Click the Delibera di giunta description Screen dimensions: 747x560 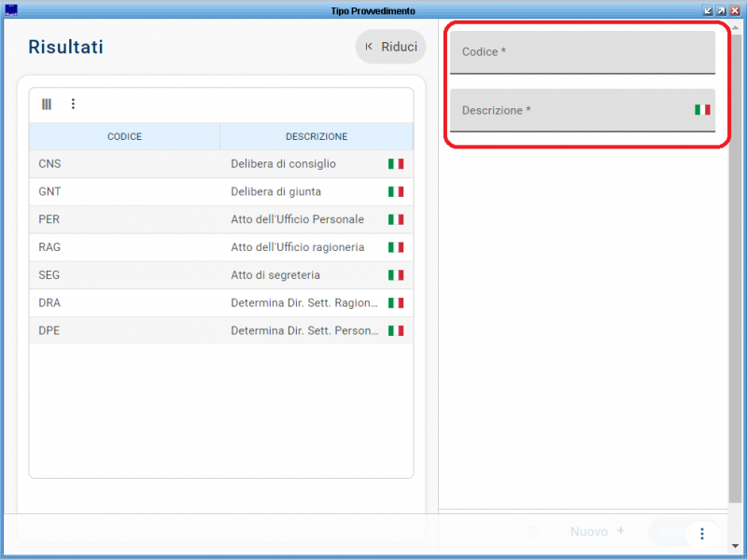click(275, 192)
